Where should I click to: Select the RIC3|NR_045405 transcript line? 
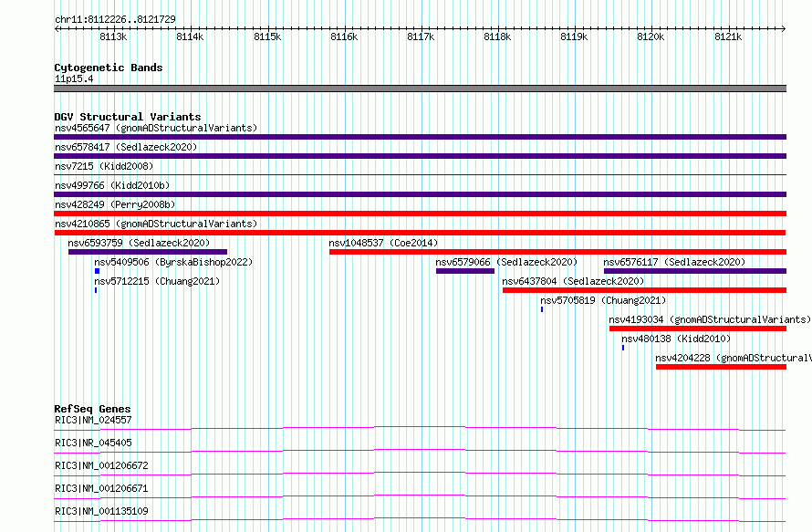(420, 451)
